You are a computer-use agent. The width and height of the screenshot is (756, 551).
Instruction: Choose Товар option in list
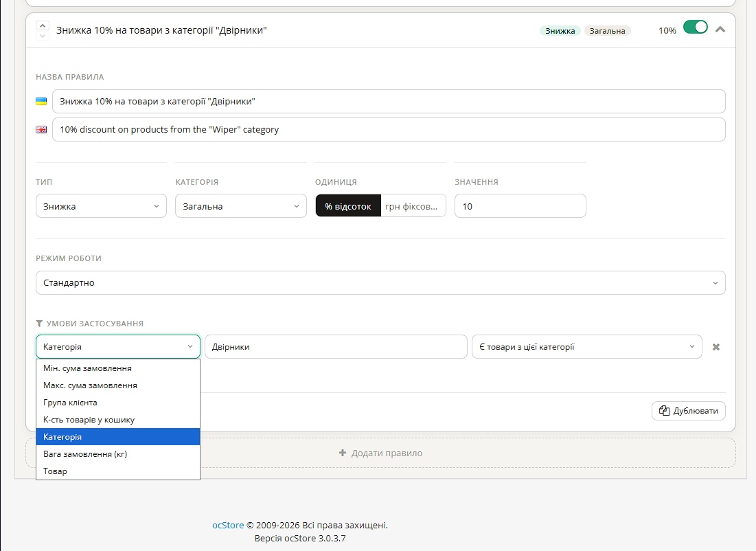pos(118,471)
